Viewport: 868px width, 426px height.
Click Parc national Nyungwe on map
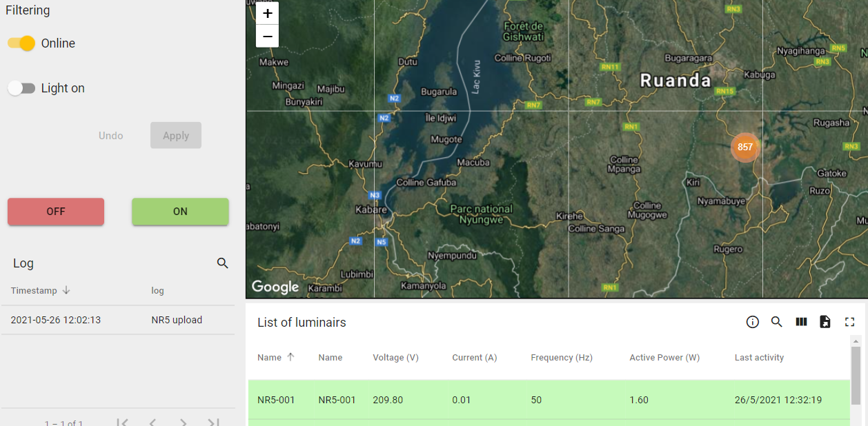(482, 214)
